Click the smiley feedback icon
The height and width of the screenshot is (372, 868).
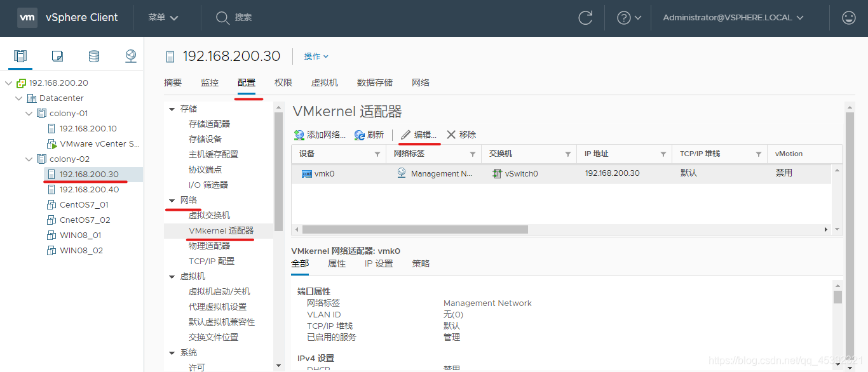pos(848,18)
